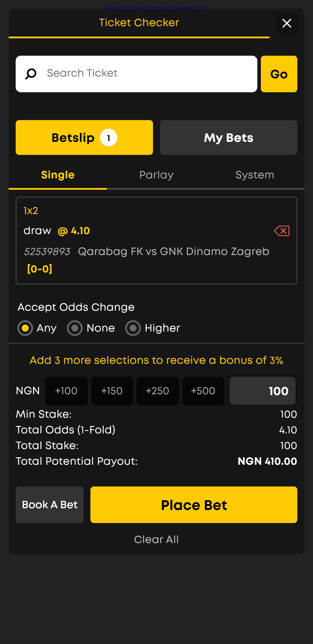Click the betslip count badge

tap(108, 138)
